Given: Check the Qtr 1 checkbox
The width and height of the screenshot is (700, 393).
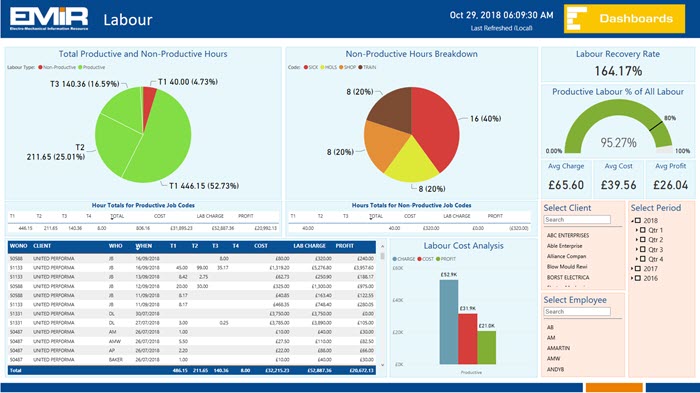Looking at the screenshot, I should (643, 230).
